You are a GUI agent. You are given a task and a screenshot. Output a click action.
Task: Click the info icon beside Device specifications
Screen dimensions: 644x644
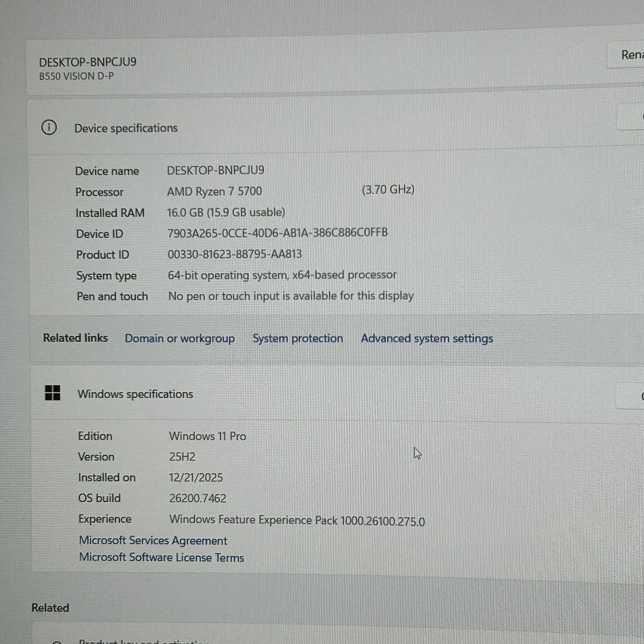coord(49,127)
